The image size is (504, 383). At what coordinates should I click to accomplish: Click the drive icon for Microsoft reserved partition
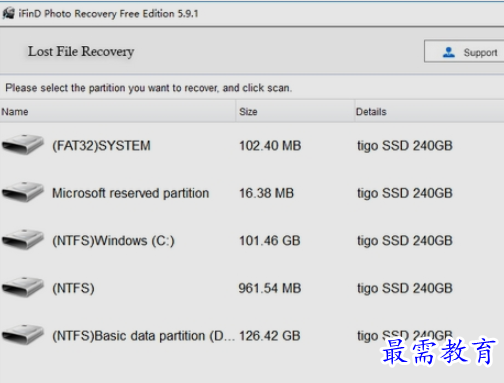pos(23,192)
